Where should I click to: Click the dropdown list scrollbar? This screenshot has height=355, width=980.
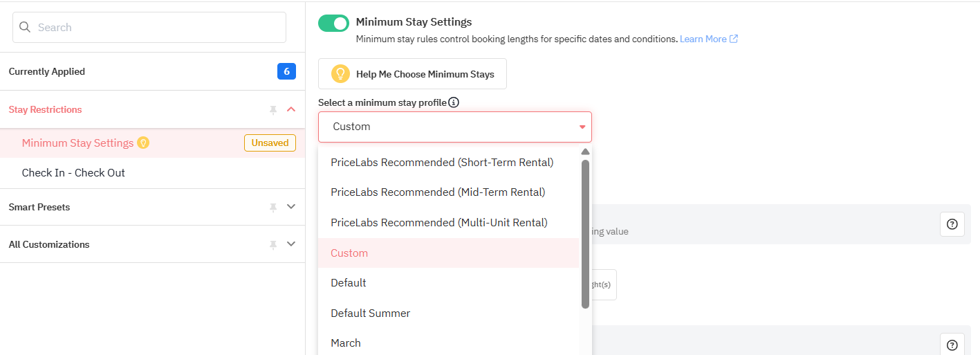pyautogui.click(x=586, y=234)
